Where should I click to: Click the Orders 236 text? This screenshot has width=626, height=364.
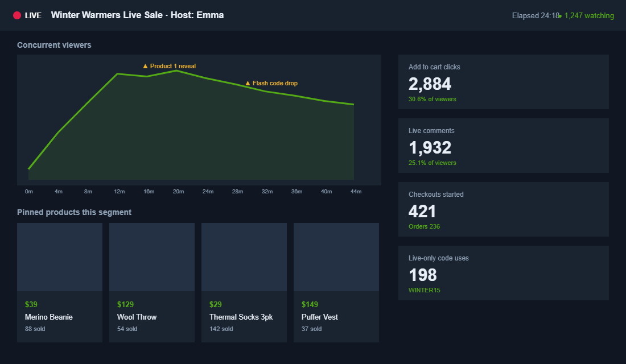point(425,226)
